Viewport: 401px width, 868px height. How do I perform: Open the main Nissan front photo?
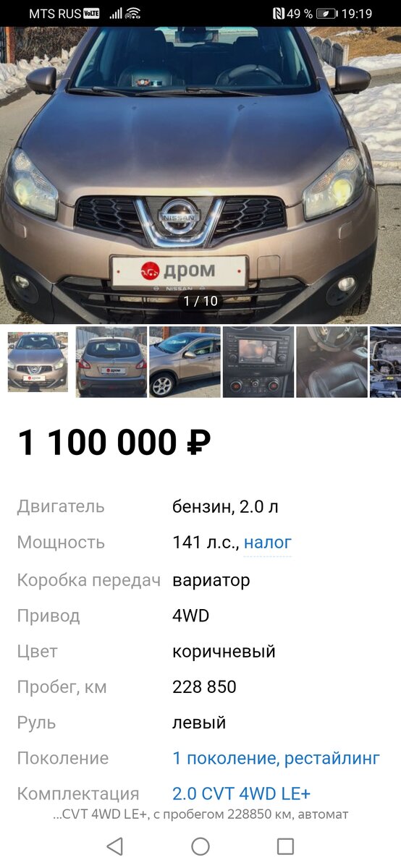[x=200, y=175]
